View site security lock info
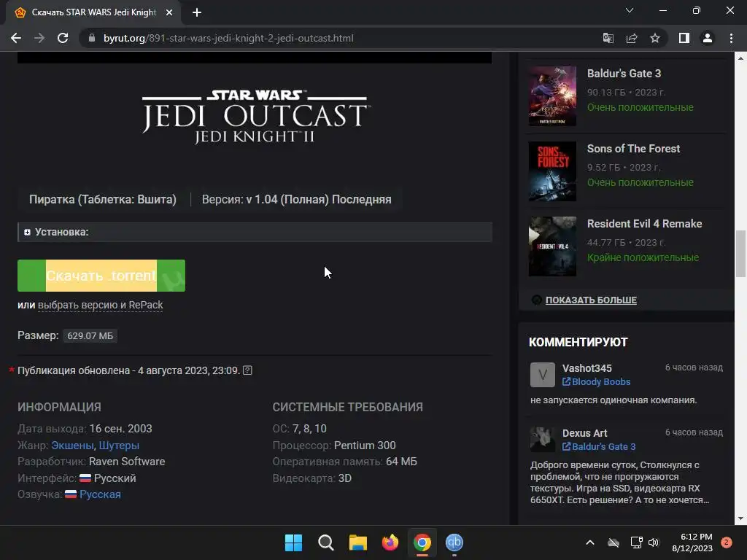 (92, 38)
